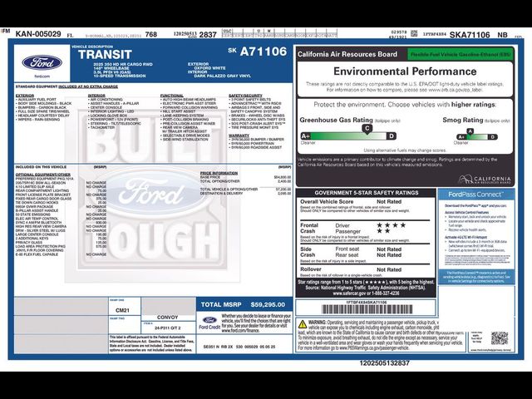Click the A marker on Smog Rating scale
This screenshot has width=532, height=399.
470,131
